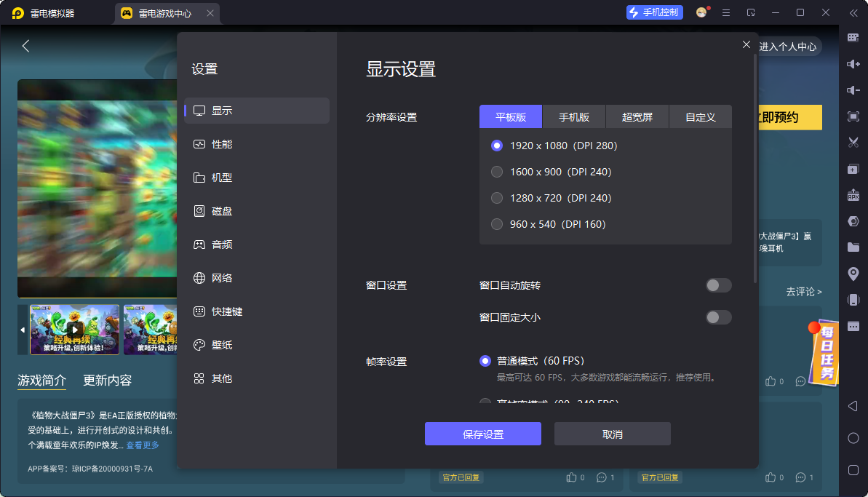Viewport: 868px width, 497px height.
Task: Click the scissors screenshot icon
Action: 853,143
